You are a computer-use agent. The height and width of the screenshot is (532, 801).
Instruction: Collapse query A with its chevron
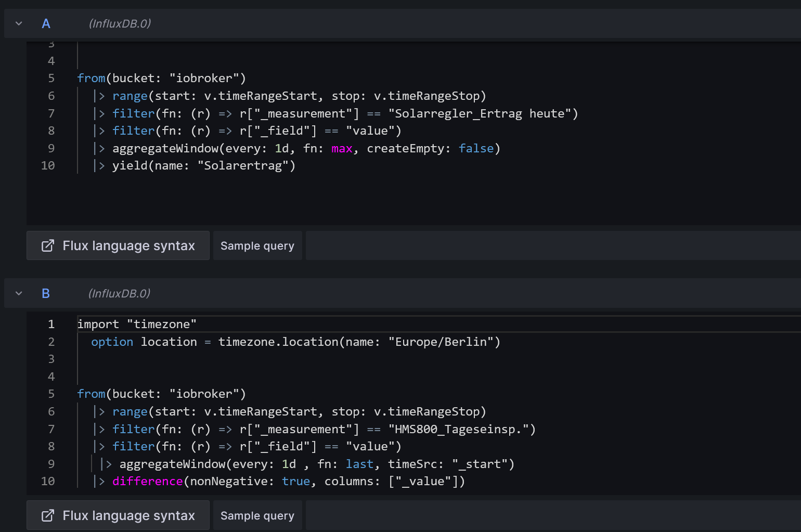point(19,23)
